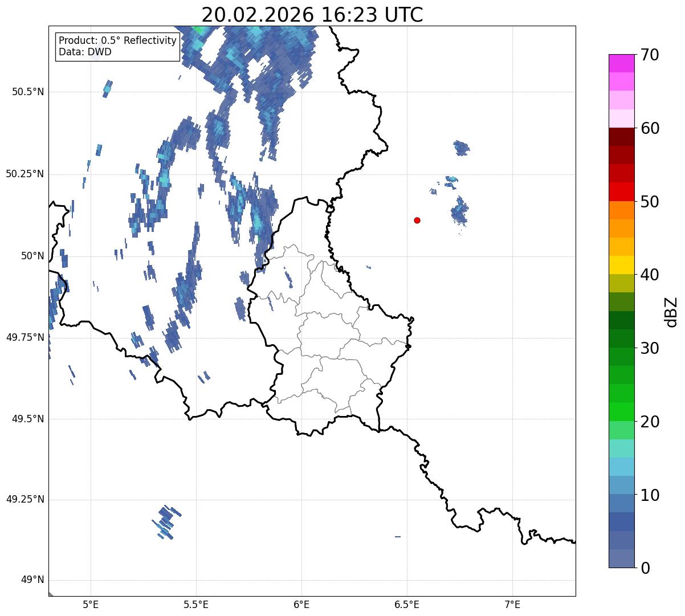Image resolution: width=685 pixels, height=616 pixels.
Task: Click the 49.25°N latitude label
Action: click(25, 500)
